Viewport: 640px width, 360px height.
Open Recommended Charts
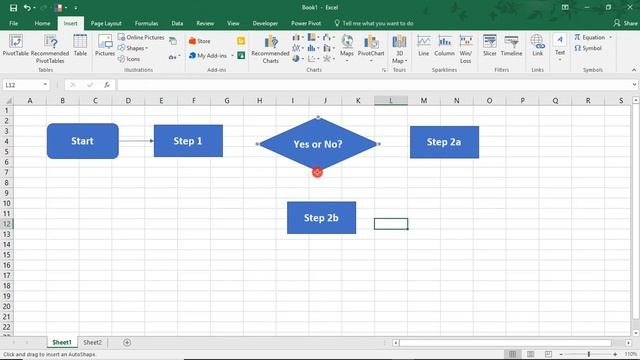(270, 49)
